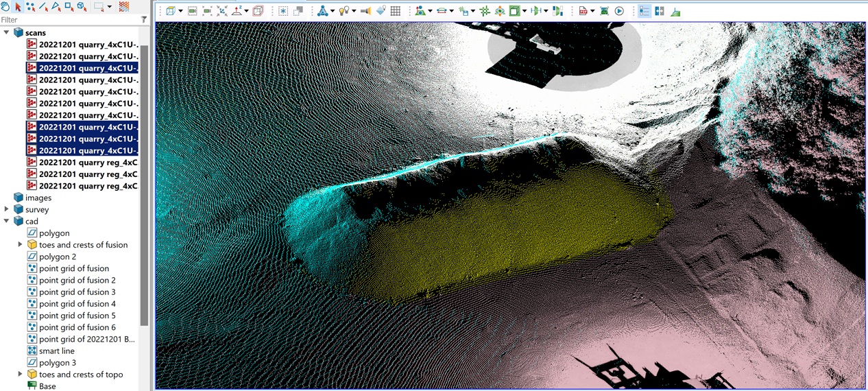Select the pan hand tool

(5, 7)
